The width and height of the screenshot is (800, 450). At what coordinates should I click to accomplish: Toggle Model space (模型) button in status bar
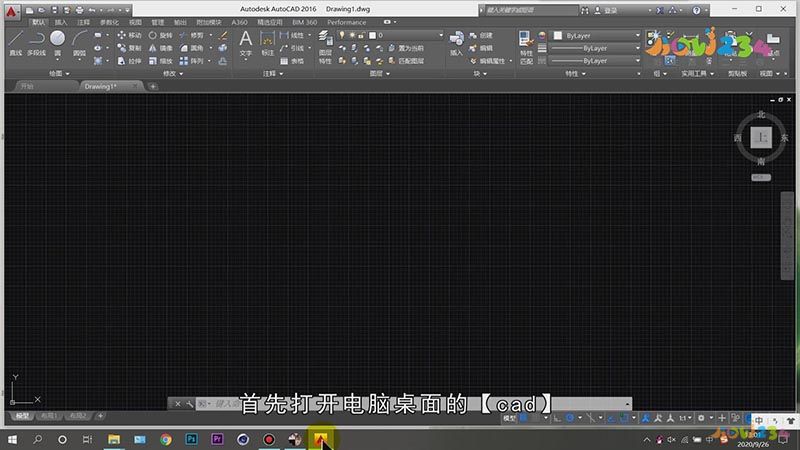coord(509,418)
